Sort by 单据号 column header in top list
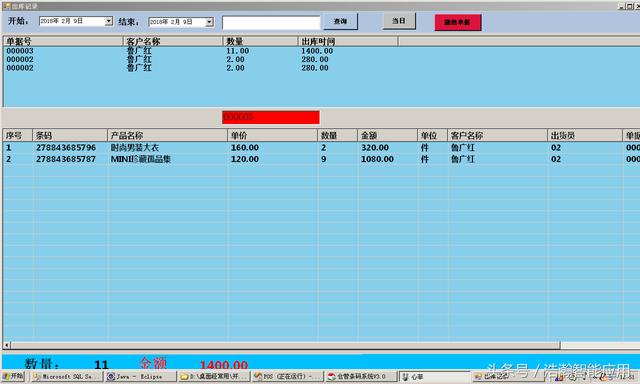 coord(63,41)
